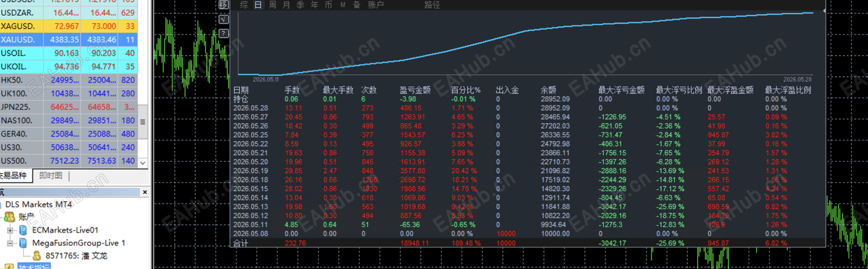Click the 28952.09 balance on 2026.05.28

[555, 108]
